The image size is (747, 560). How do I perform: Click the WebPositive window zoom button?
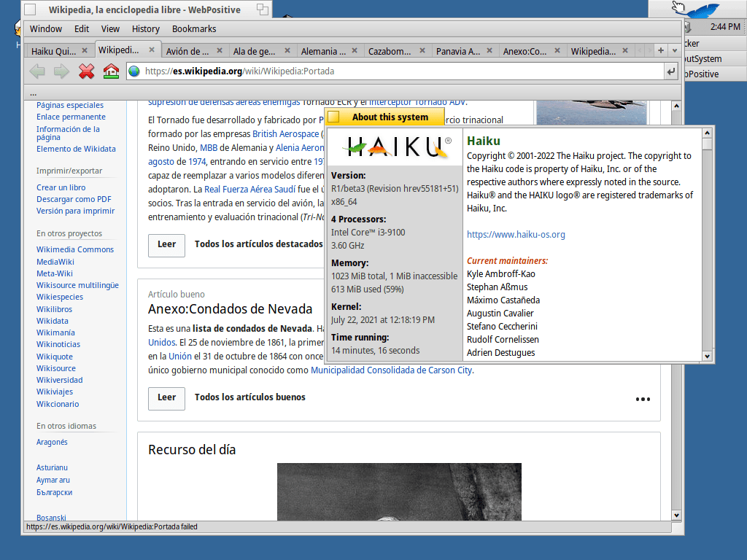tap(262, 9)
